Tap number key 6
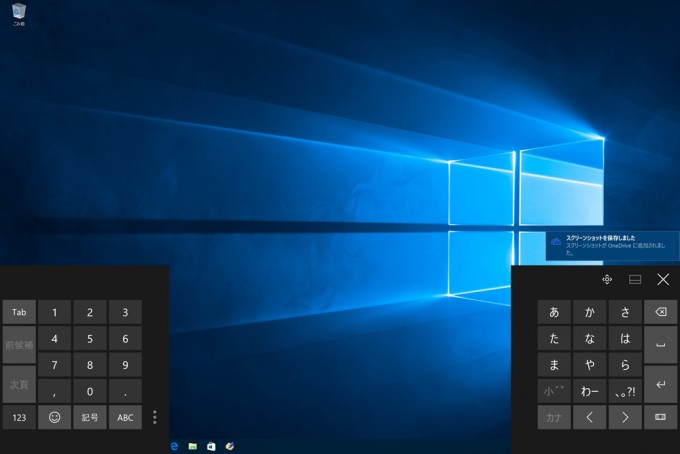This screenshot has width=680, height=454. (125, 339)
